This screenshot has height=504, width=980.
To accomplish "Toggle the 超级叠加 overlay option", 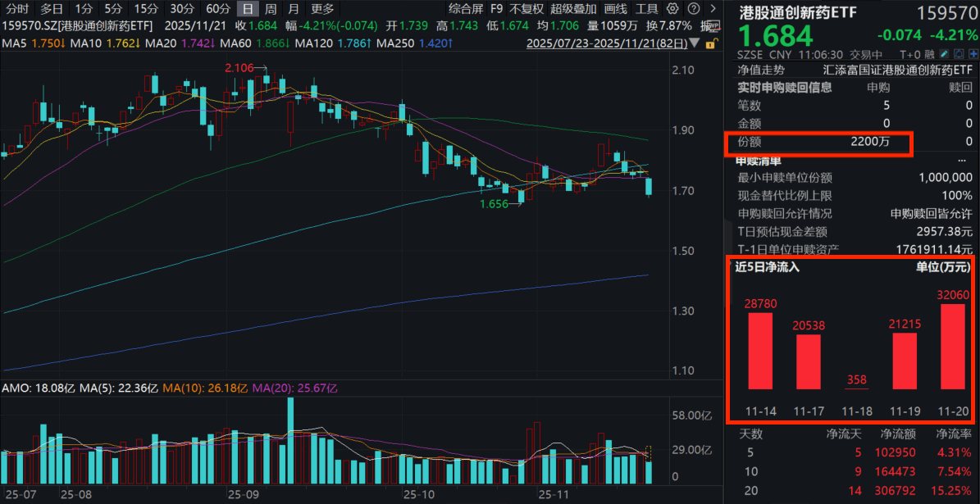I will click(572, 9).
